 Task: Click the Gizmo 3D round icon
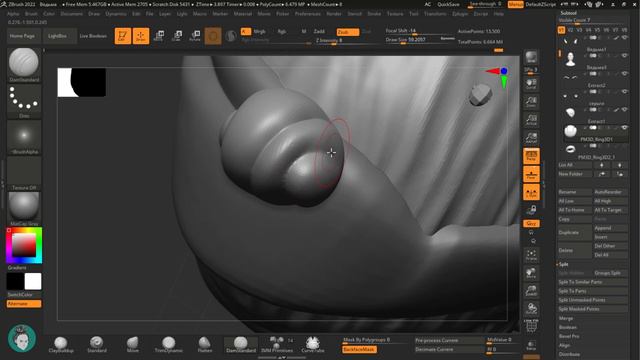click(x=213, y=36)
